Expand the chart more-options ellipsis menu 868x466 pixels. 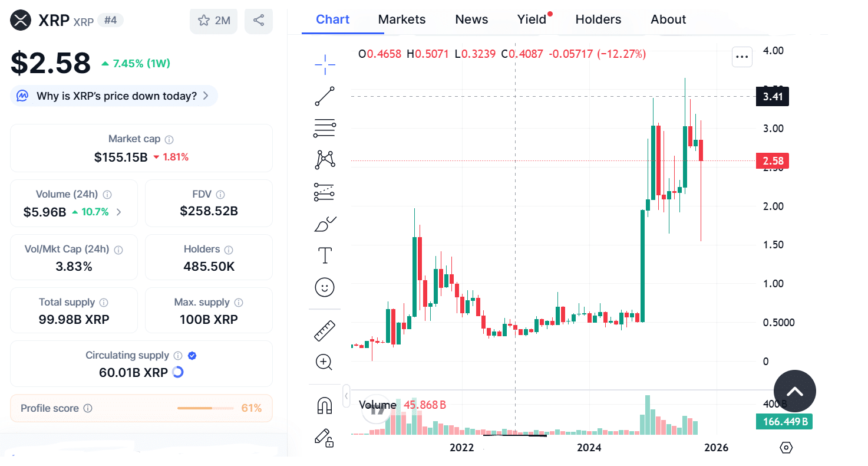tap(742, 57)
